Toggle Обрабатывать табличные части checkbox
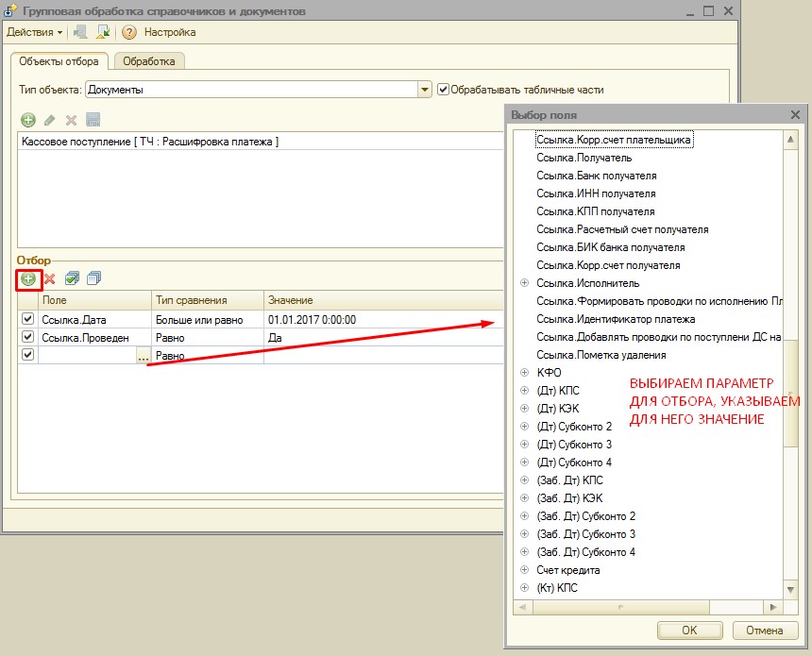This screenshot has width=812, height=656. [443, 90]
